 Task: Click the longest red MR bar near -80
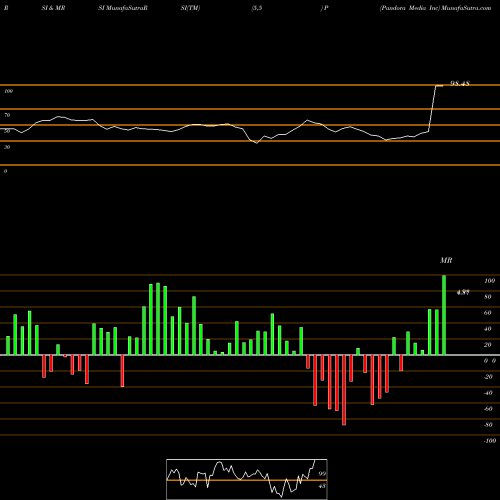(x=344, y=390)
